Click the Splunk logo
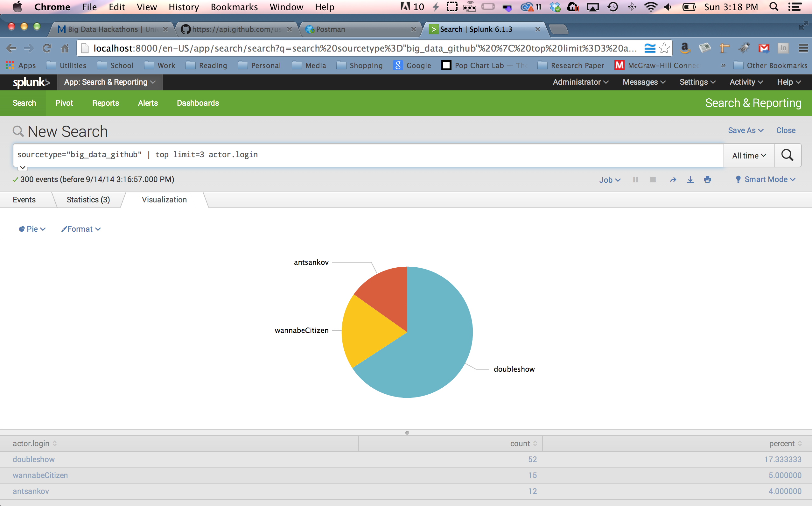 tap(31, 82)
